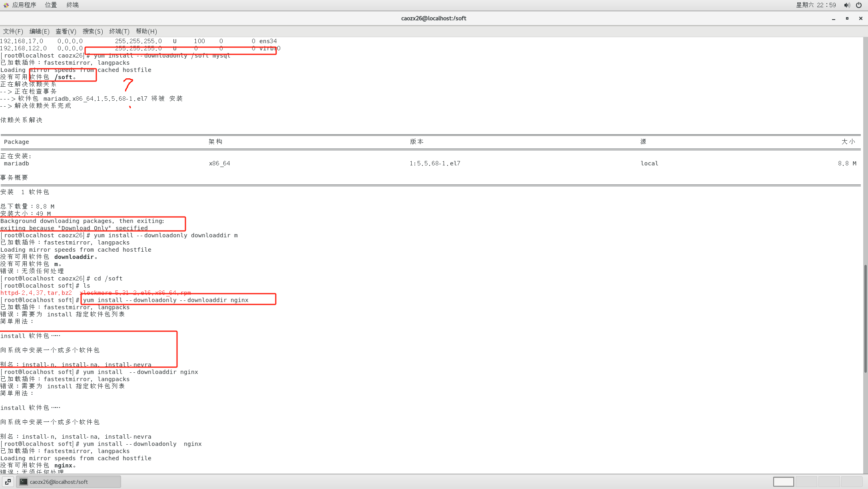Click the first workspace switcher box
868x489 pixels.
coord(783,482)
